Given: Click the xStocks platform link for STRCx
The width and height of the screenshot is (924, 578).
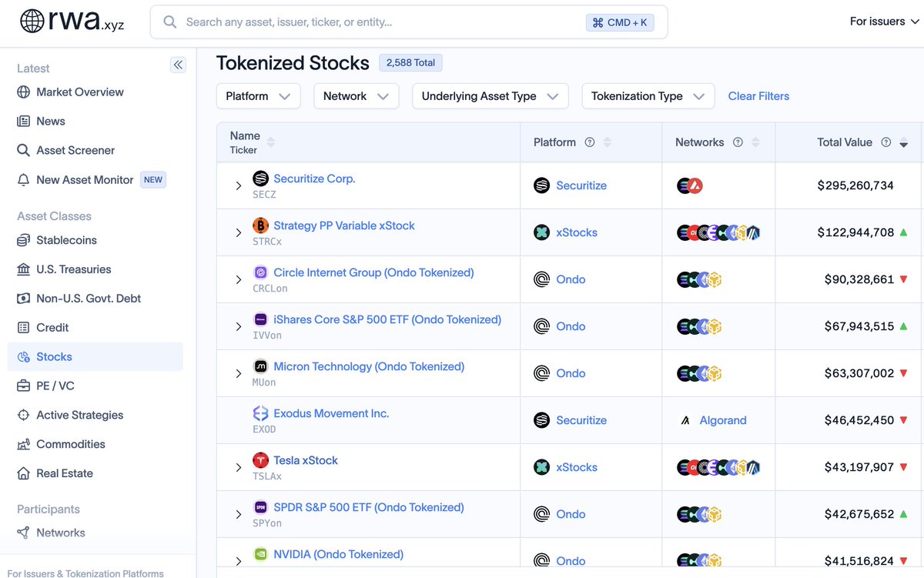Looking at the screenshot, I should (577, 232).
